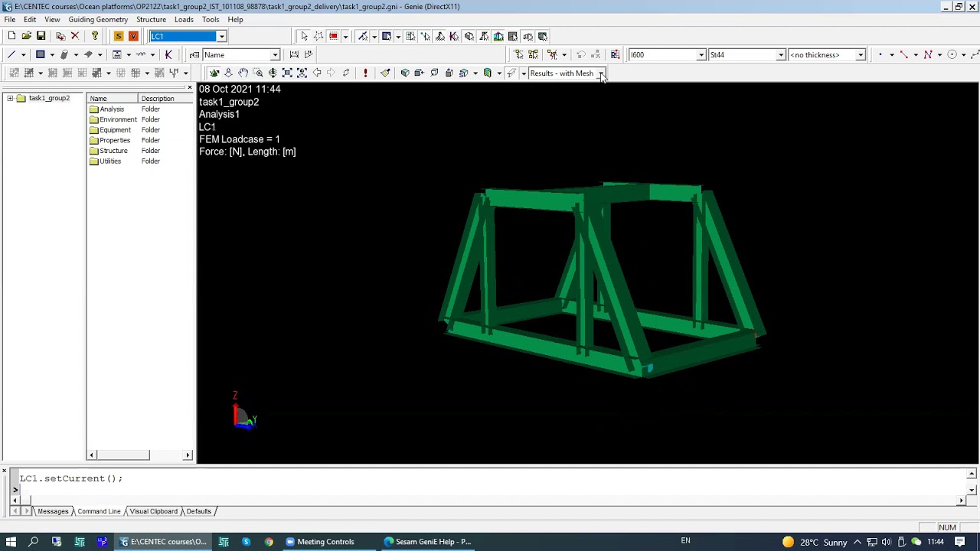The height and width of the screenshot is (551, 980).
Task: Open the Guiding Geometry menu
Action: (98, 19)
